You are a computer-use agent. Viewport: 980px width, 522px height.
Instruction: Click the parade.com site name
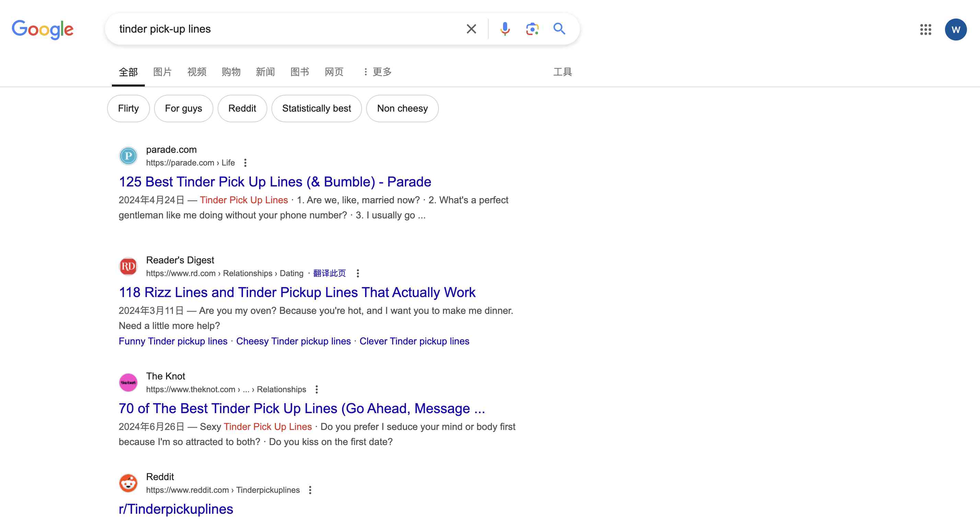171,150
